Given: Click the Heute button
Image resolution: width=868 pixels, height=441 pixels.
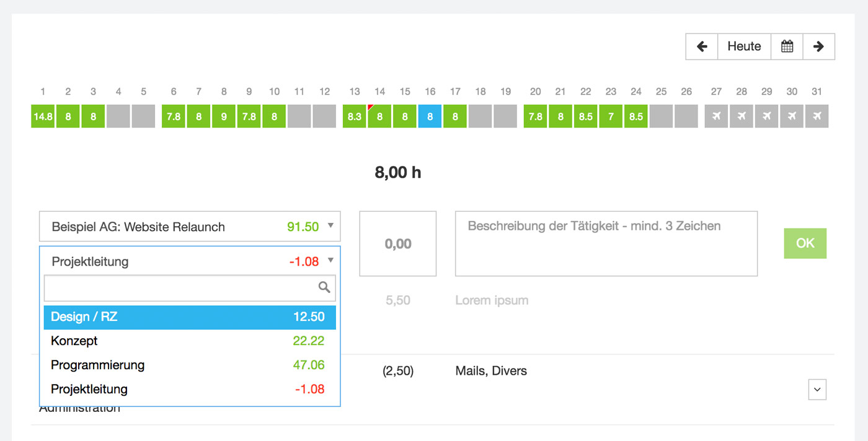Looking at the screenshot, I should pyautogui.click(x=744, y=46).
